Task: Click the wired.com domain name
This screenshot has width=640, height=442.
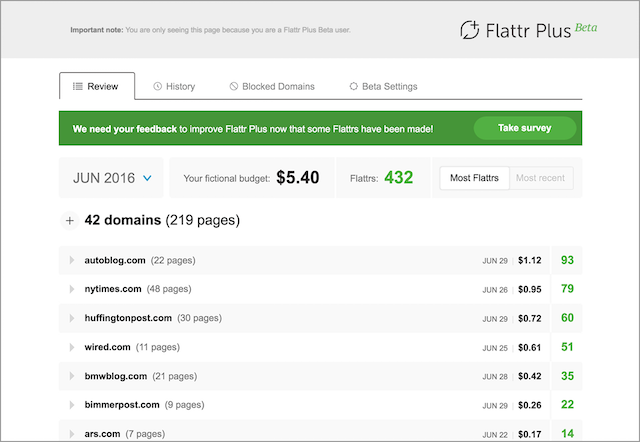Action: coord(107,347)
